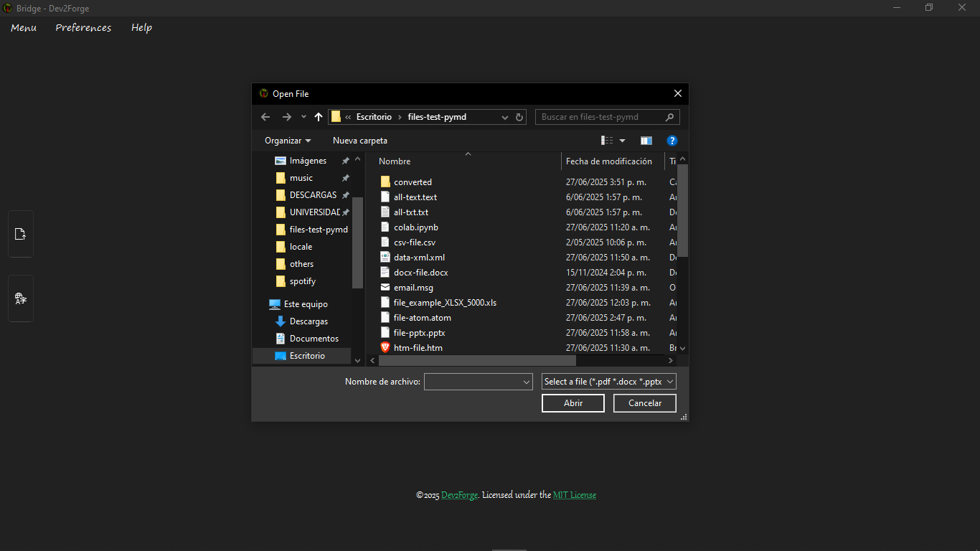Focus the Buscar en files-test-pymd search box
The image size is (980, 551).
(607, 117)
